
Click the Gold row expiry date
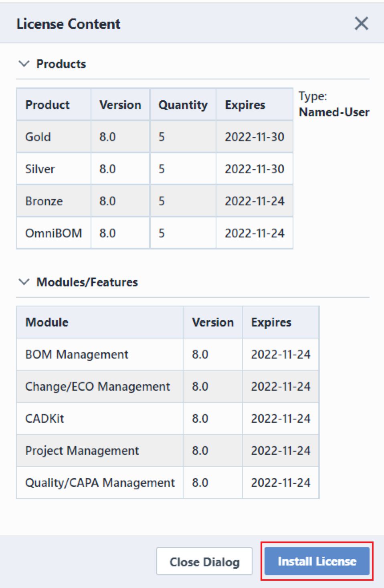pyautogui.click(x=255, y=137)
